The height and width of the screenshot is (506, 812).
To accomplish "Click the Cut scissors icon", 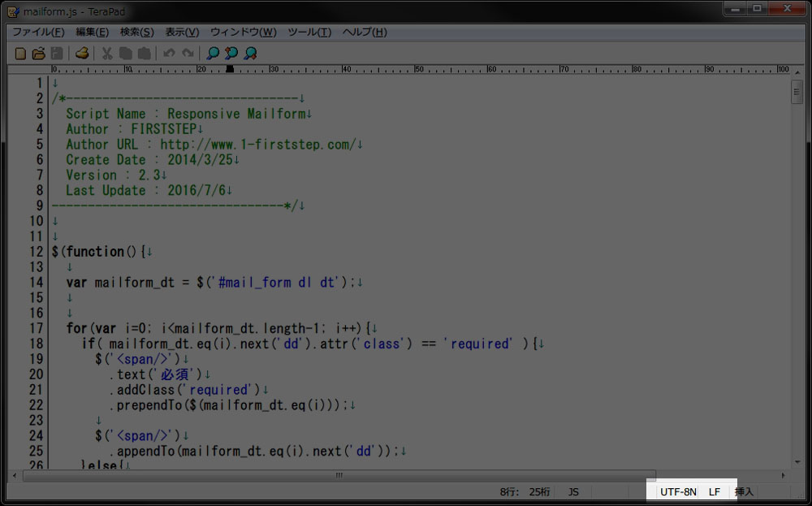I will [x=107, y=54].
